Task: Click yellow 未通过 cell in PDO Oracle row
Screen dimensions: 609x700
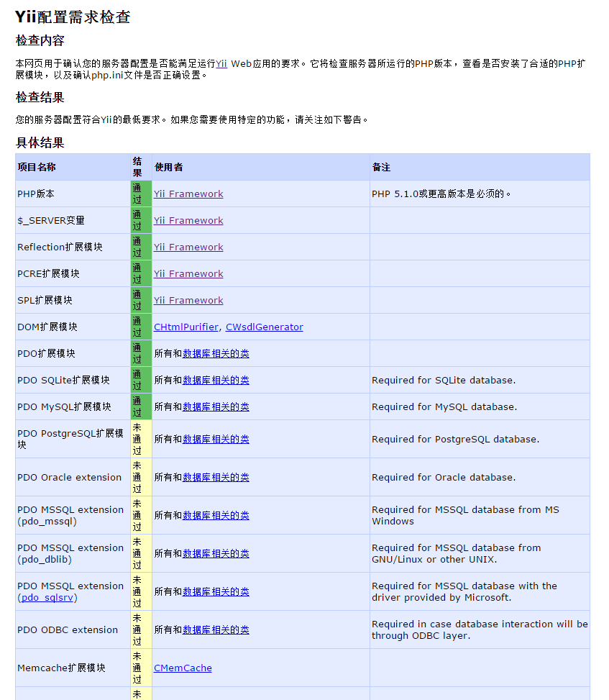Action: pos(141,477)
